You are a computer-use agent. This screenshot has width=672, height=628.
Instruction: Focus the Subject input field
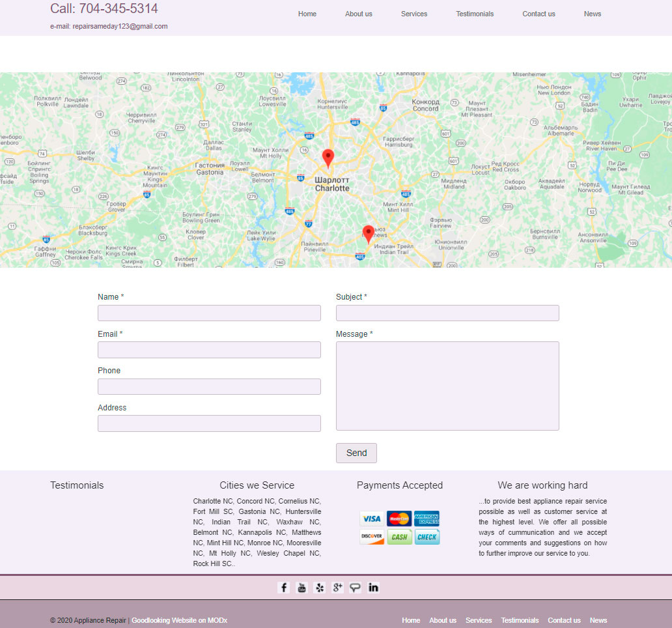(447, 313)
